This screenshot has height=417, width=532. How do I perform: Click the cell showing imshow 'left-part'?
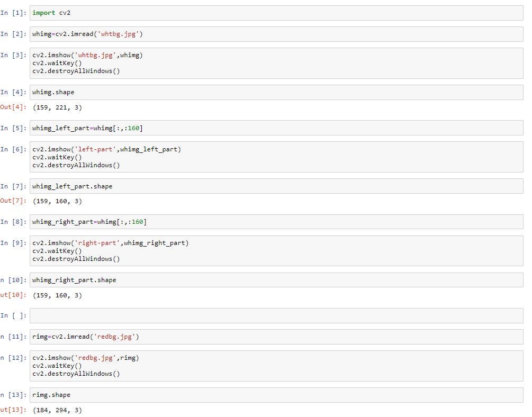(x=276, y=157)
